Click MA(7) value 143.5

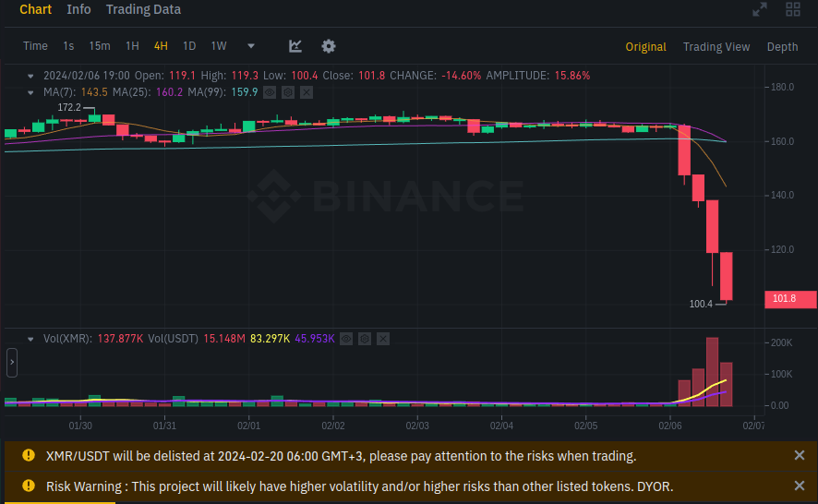[x=94, y=92]
